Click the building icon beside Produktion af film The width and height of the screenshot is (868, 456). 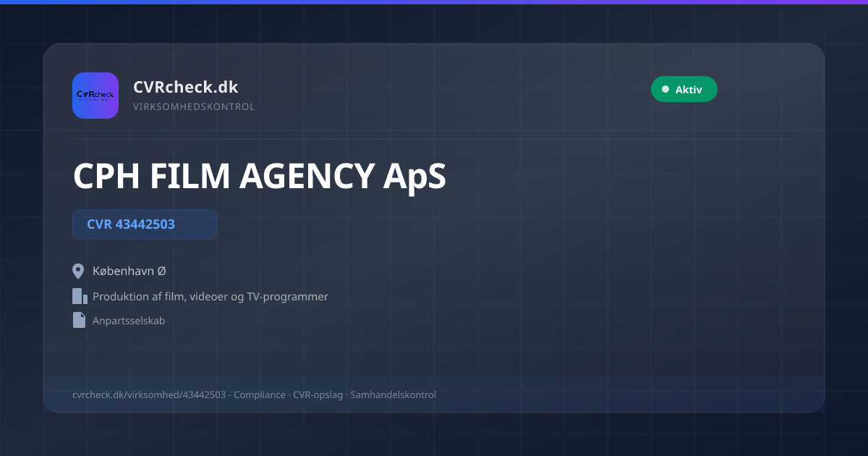tap(80, 296)
